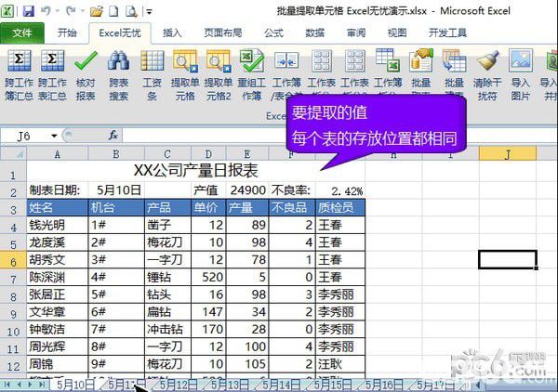The image size is (558, 392).
Task: Click 导入图片 icon
Action: (521, 60)
